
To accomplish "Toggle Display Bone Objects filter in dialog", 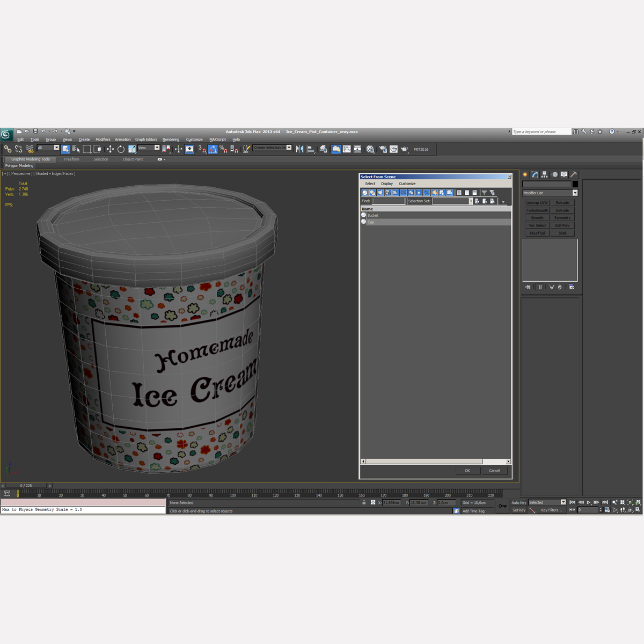I will pos(427,193).
